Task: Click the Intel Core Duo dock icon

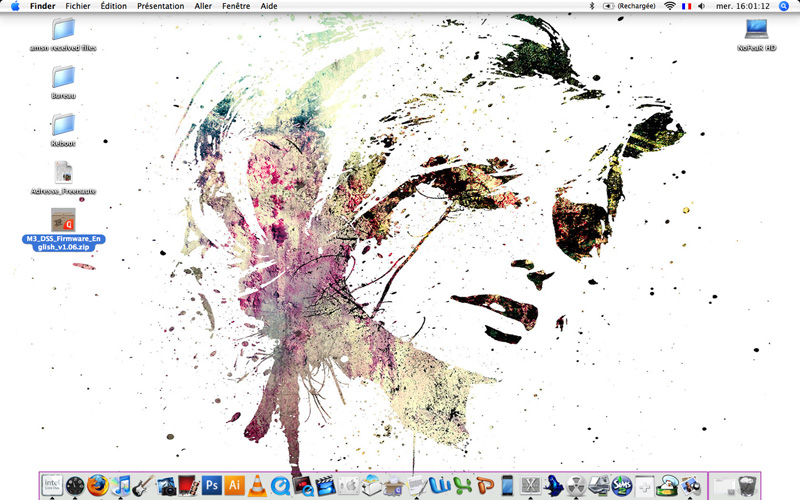Action: pyautogui.click(x=53, y=485)
